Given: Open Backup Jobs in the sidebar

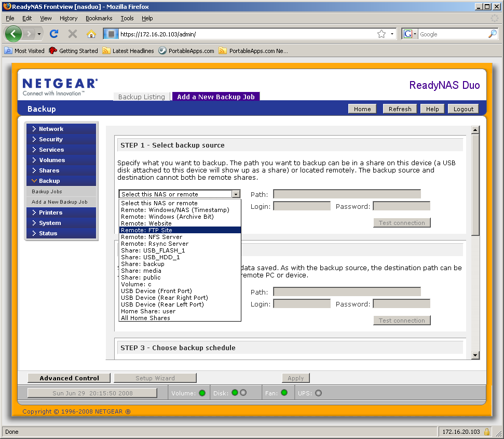Looking at the screenshot, I should pyautogui.click(x=61, y=191).
